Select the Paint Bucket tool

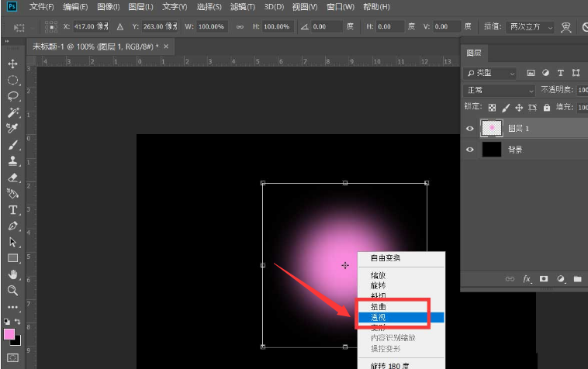coord(12,194)
